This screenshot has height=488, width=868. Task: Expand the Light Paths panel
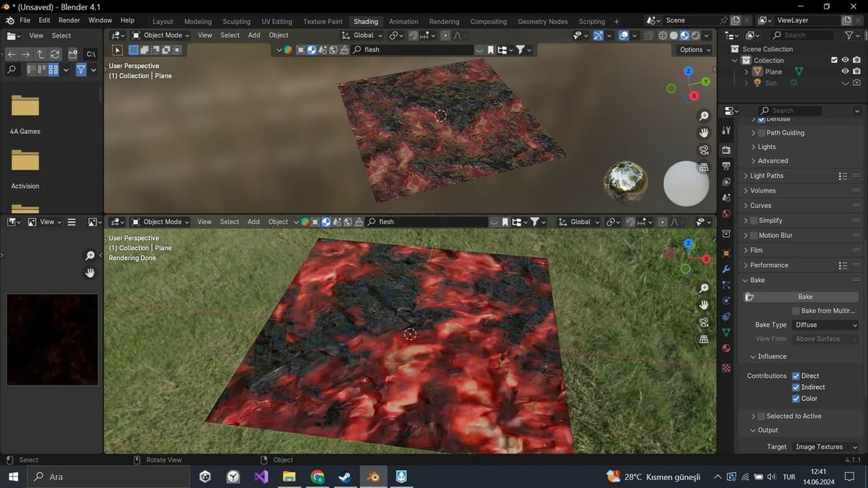point(767,176)
